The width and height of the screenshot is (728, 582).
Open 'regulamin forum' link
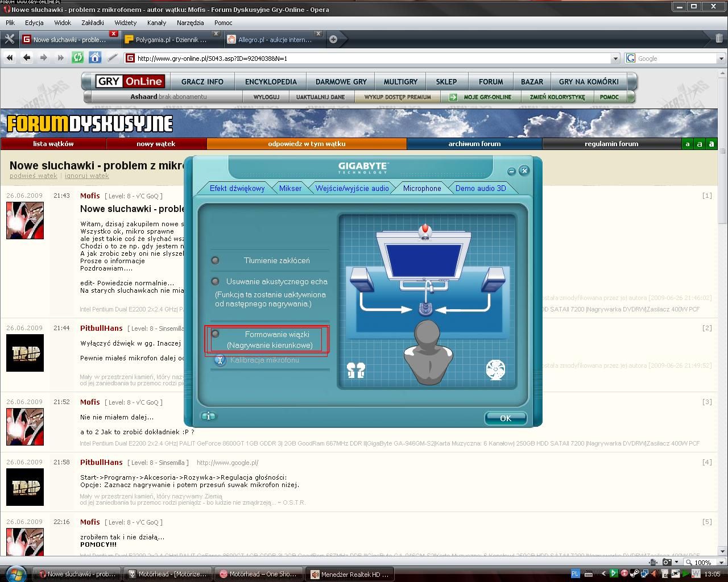coord(611,144)
